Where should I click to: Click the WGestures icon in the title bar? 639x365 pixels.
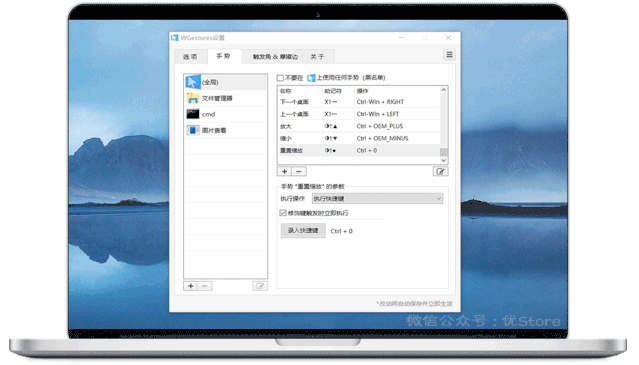coord(175,38)
